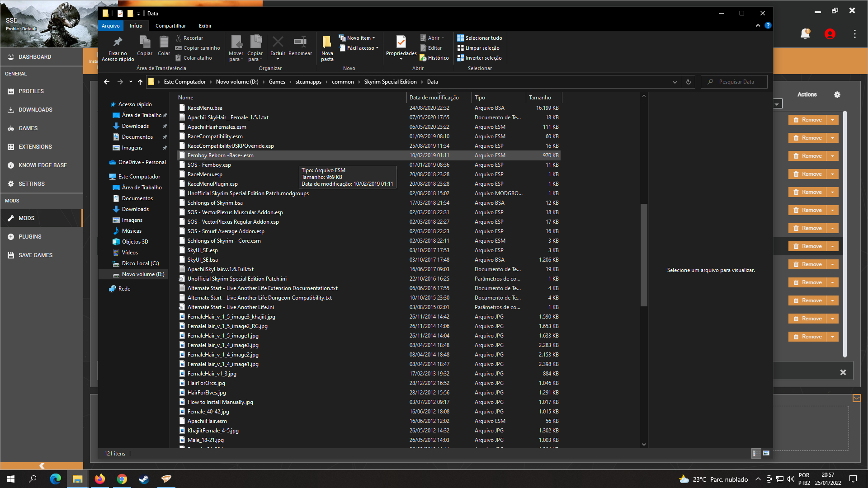Open Firefox from the Windows taskbar
The image size is (868, 488).
[99, 479]
